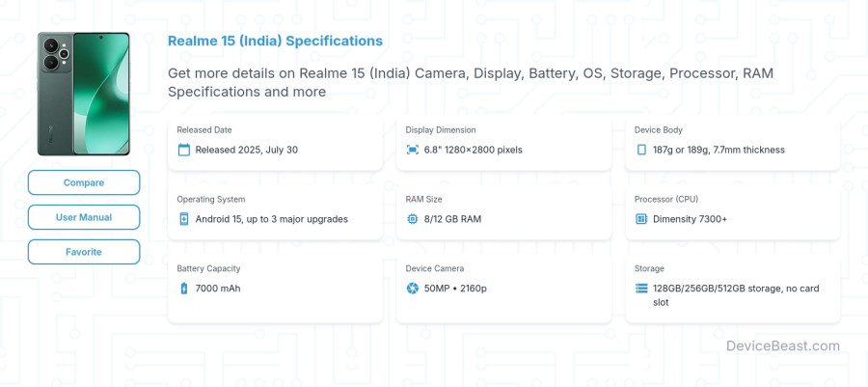
Task: Click the 'Device Camera' label
Action: 435,268
